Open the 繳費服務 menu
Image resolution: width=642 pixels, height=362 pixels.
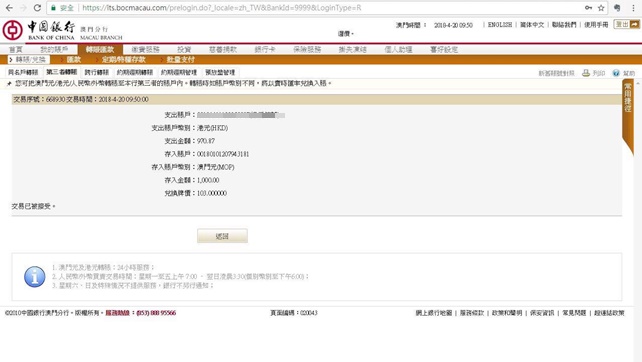pyautogui.click(x=145, y=50)
